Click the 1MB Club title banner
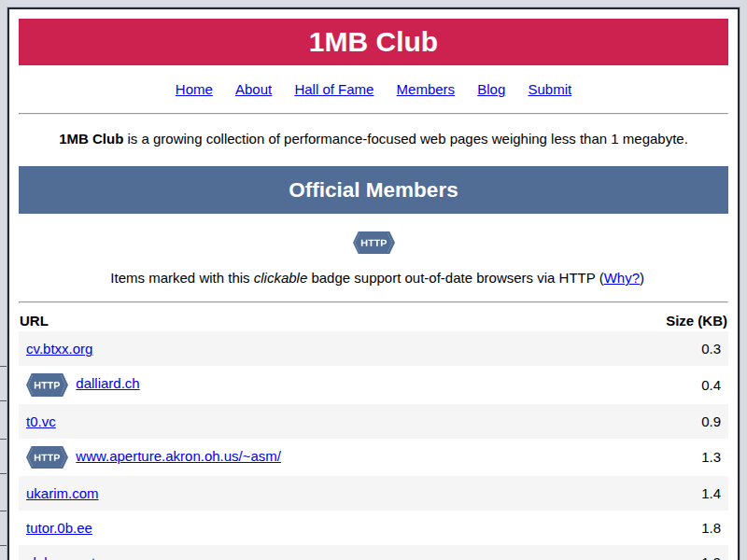747x560 pixels. pos(373,42)
